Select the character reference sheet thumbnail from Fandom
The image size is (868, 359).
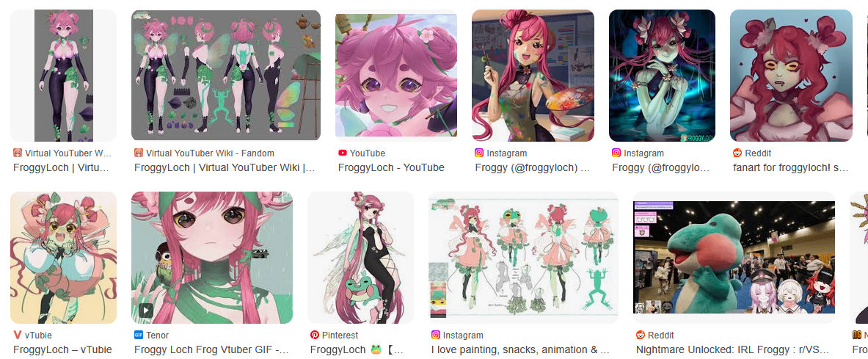click(x=226, y=76)
